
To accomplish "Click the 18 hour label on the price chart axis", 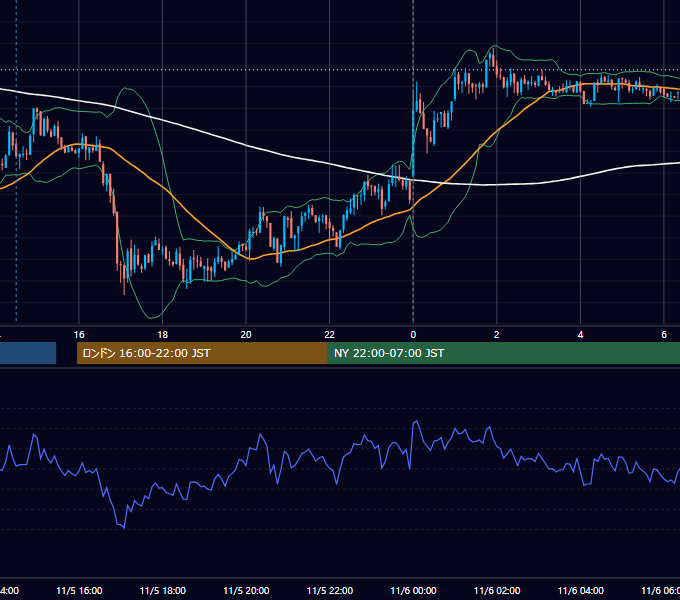I will (162, 335).
